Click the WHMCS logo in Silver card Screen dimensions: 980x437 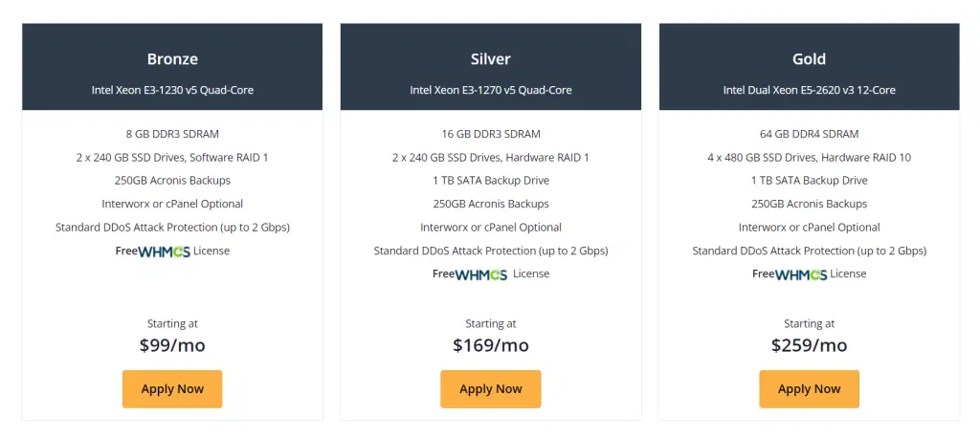click(x=481, y=274)
